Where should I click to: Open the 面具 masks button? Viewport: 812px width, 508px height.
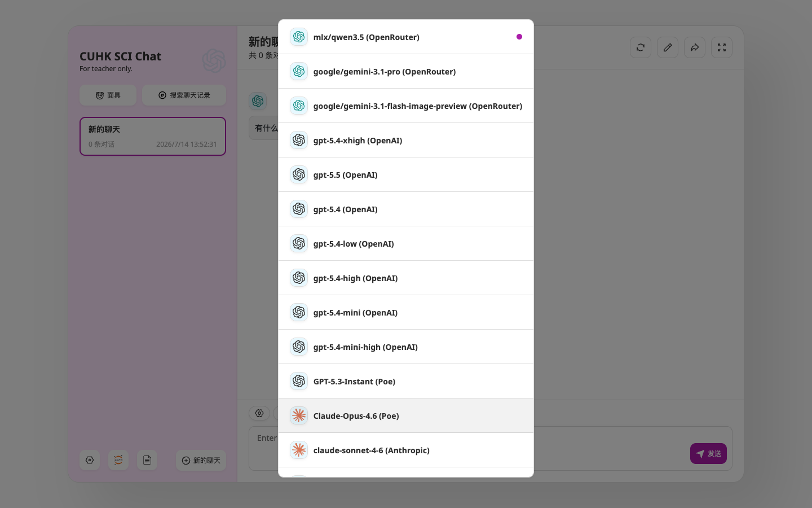tap(108, 95)
